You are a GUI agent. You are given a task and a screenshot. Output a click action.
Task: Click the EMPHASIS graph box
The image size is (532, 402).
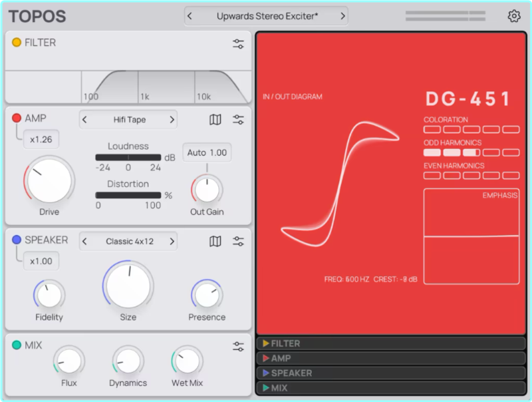click(471, 236)
